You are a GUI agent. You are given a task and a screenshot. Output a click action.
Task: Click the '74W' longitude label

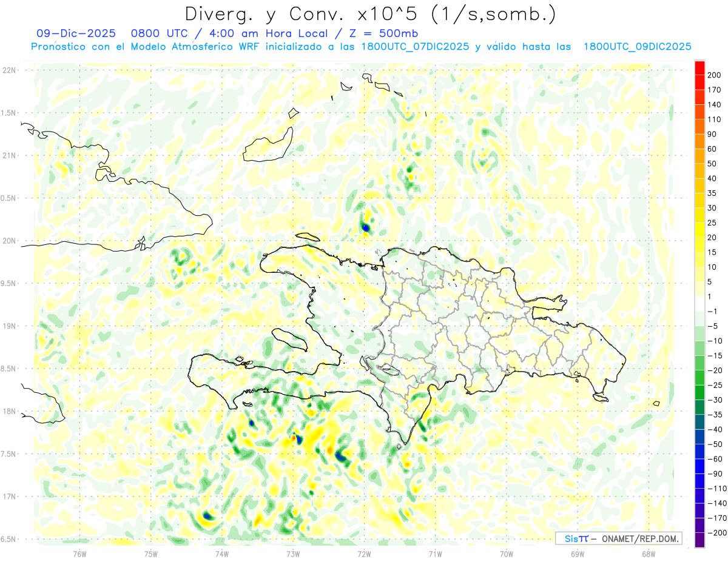[x=222, y=553]
